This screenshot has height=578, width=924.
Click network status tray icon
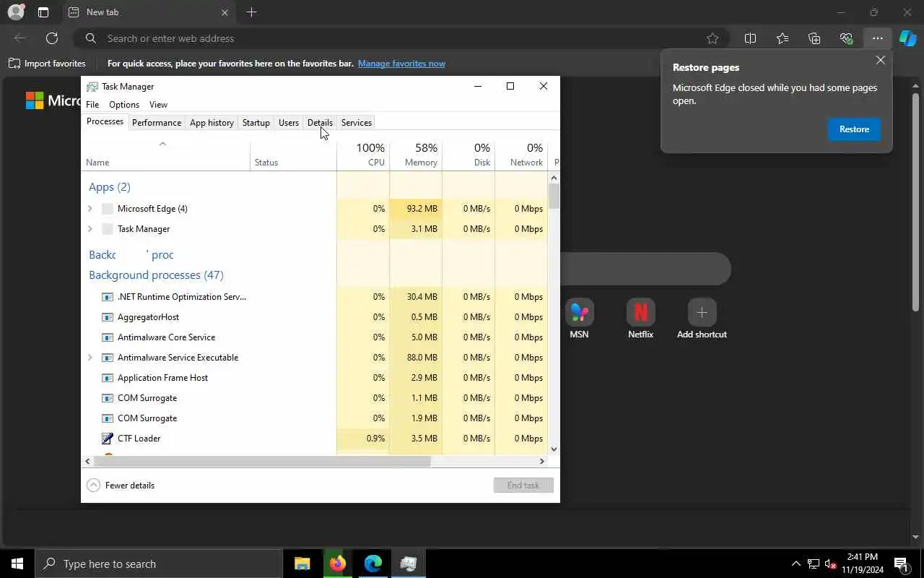[814, 564]
